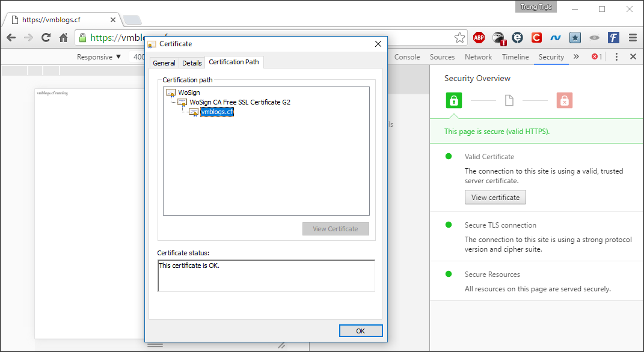
Task: Click the AdBlock Plus extension icon
Action: [x=479, y=38]
